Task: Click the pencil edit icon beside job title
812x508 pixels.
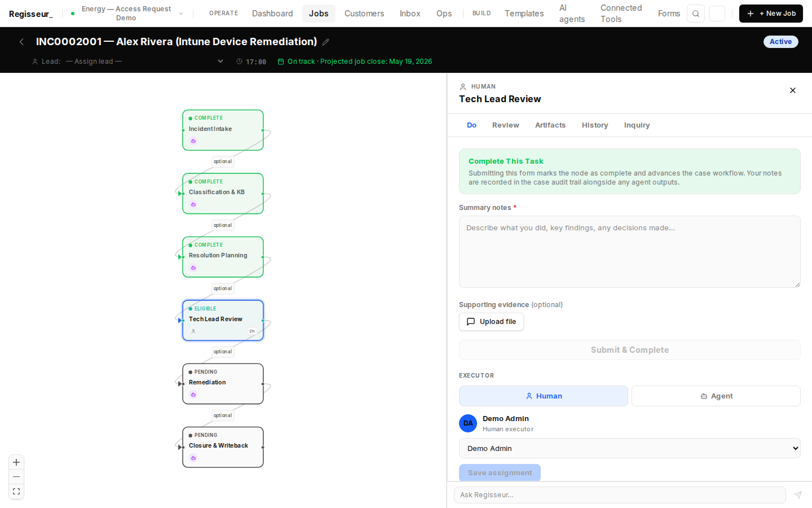Action: click(326, 42)
